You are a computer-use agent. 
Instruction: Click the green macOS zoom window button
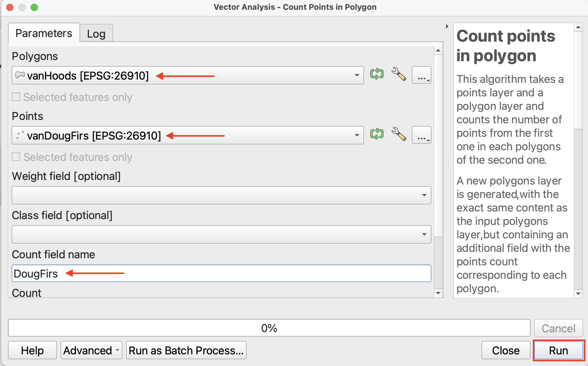tap(34, 7)
